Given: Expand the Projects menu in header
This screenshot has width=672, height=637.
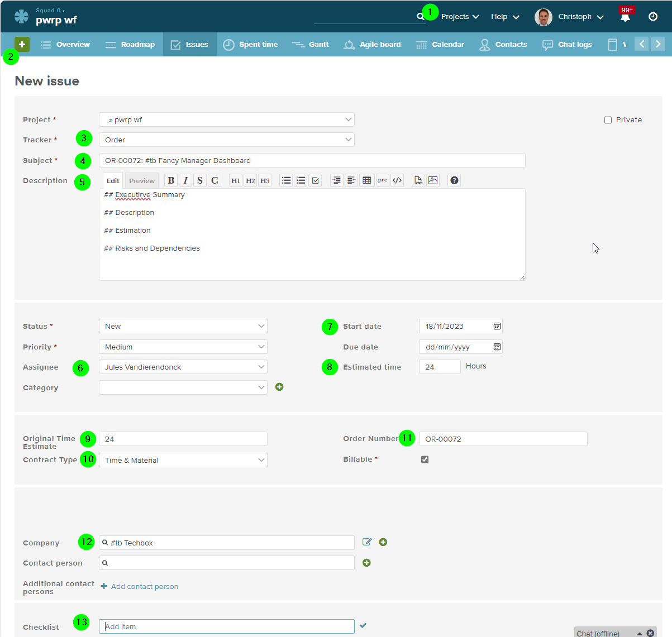Looking at the screenshot, I should click(x=460, y=17).
